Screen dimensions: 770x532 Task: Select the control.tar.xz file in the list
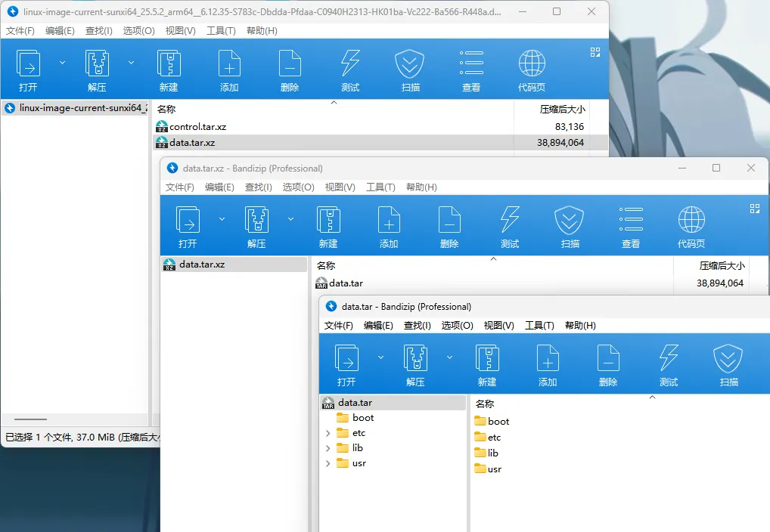coord(197,127)
